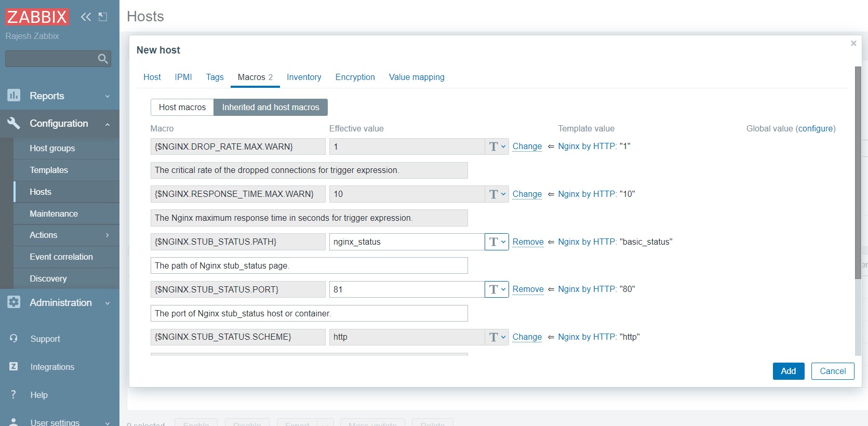Expand the Actions submenu
Image resolution: width=868 pixels, height=426 pixels.
(107, 235)
